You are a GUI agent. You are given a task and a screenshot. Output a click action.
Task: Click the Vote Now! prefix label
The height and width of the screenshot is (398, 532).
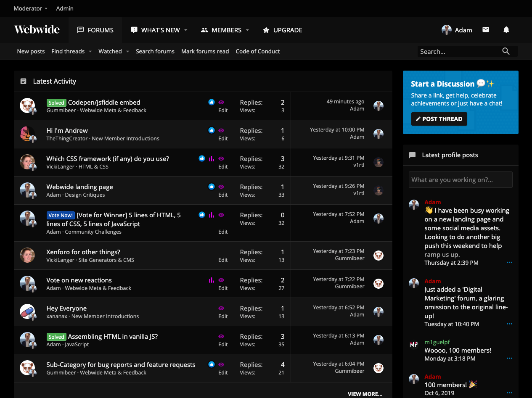coord(61,215)
